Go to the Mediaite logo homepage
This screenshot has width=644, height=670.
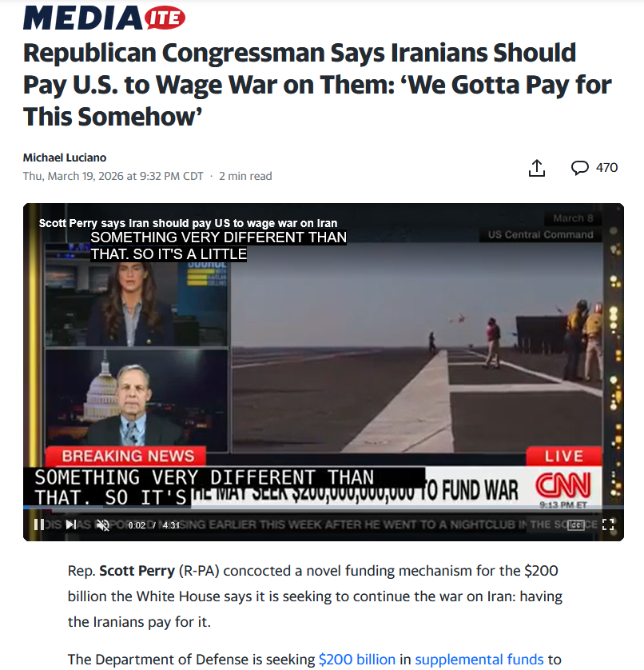pos(104,18)
